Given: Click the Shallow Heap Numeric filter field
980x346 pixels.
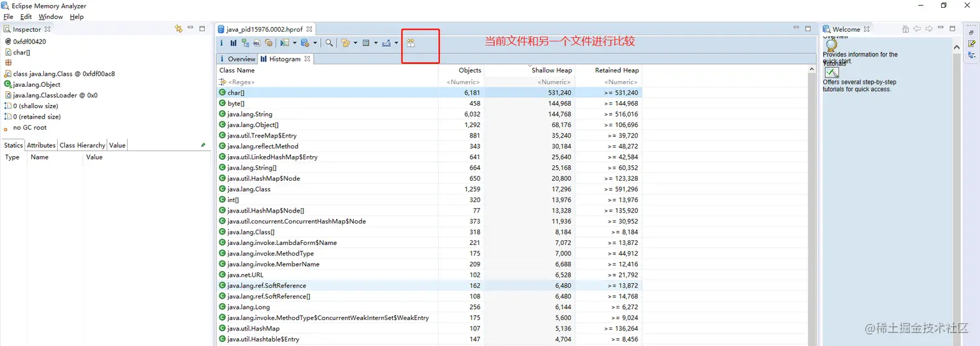Looking at the screenshot, I should point(530,82).
